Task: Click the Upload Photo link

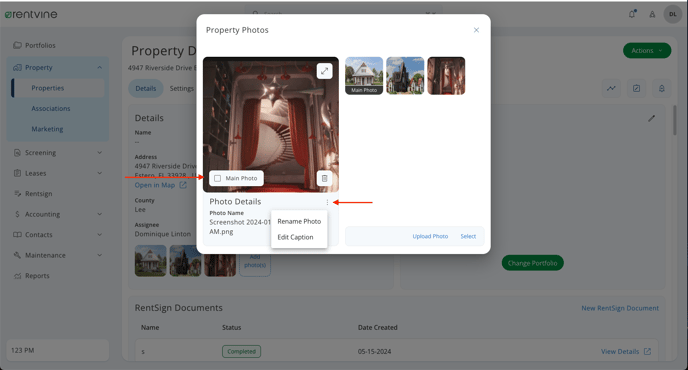Action: coord(430,236)
